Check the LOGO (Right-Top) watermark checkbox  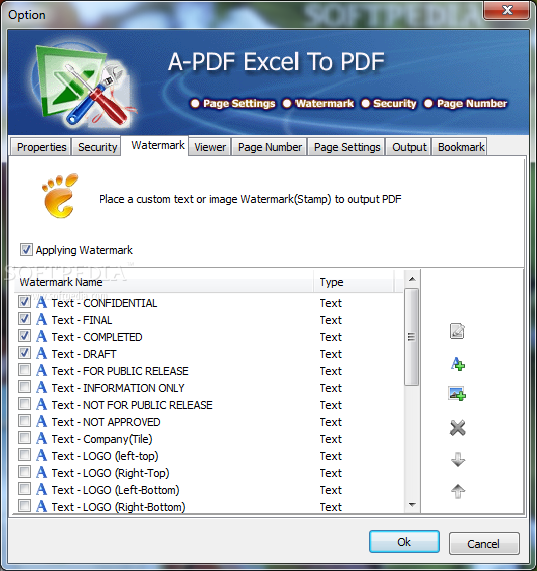(x=24, y=472)
